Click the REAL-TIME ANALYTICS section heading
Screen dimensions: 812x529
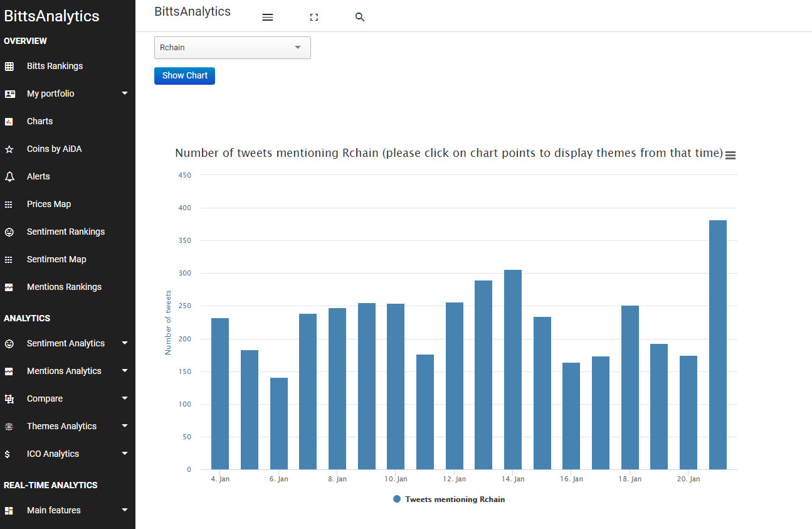point(51,485)
